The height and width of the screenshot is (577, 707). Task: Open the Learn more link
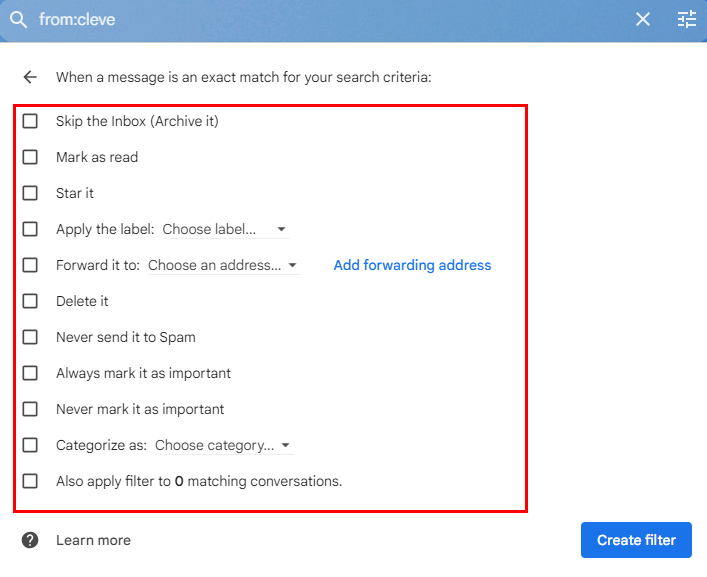(x=93, y=540)
